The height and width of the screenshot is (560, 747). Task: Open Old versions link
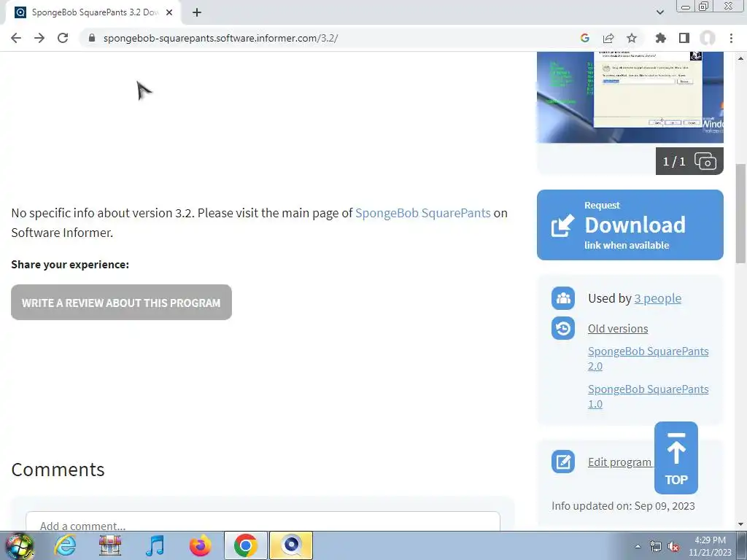[618, 329]
